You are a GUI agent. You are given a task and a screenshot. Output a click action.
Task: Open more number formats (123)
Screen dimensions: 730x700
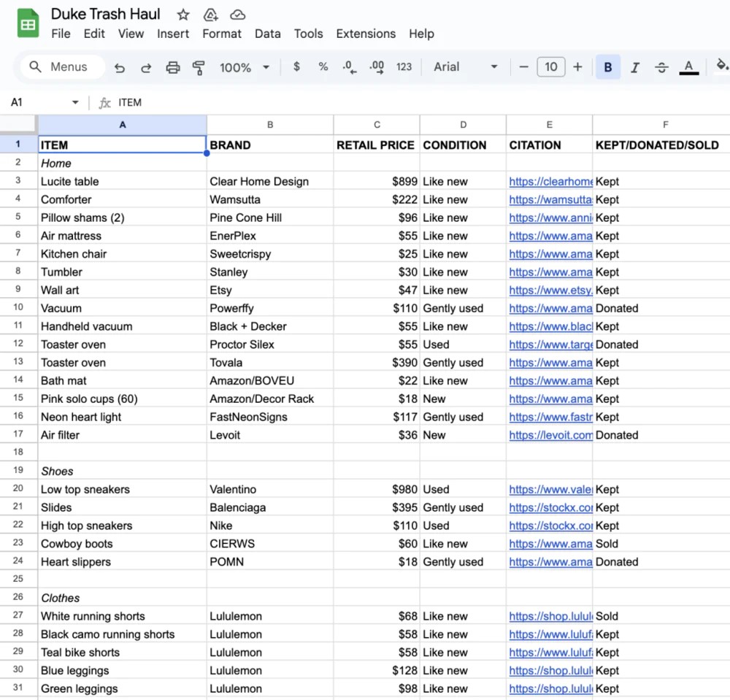(404, 67)
